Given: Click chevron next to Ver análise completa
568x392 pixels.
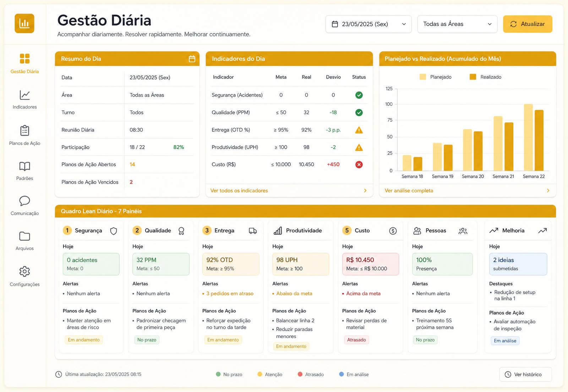Looking at the screenshot, I should (548, 191).
